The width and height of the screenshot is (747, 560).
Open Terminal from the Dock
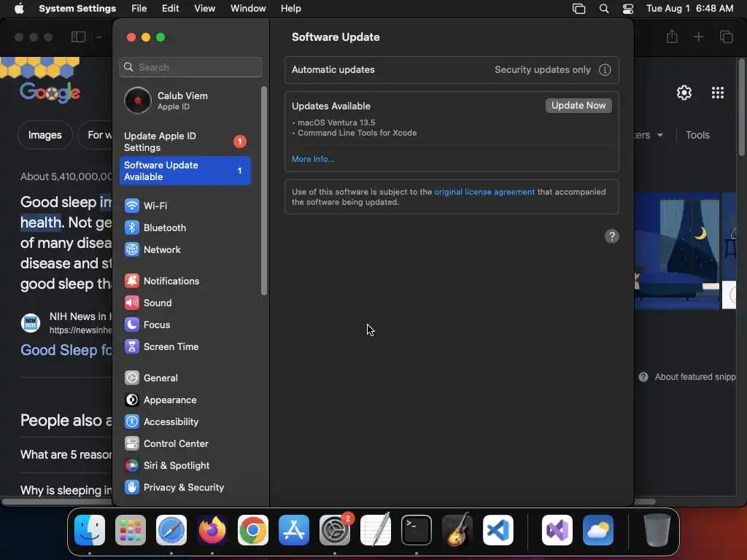(417, 530)
